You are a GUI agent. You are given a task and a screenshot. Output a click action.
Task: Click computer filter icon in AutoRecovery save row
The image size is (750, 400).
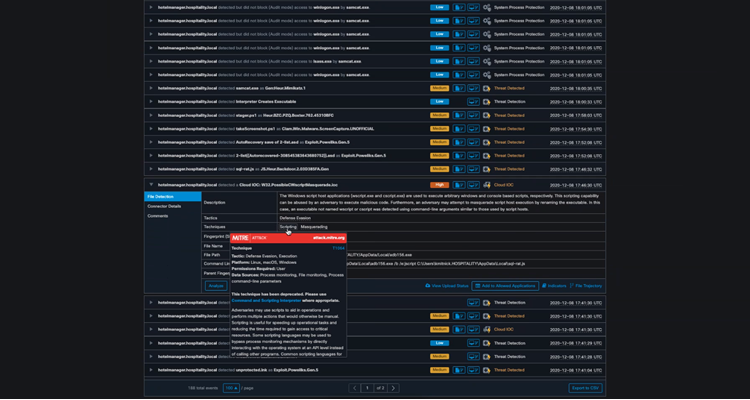pos(474,142)
